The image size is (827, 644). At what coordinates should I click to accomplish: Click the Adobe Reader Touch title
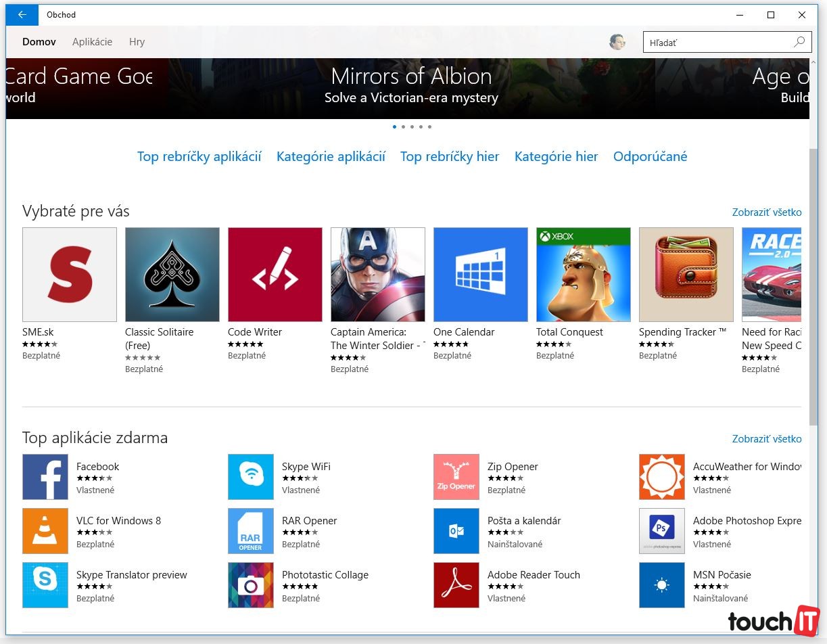click(x=534, y=575)
